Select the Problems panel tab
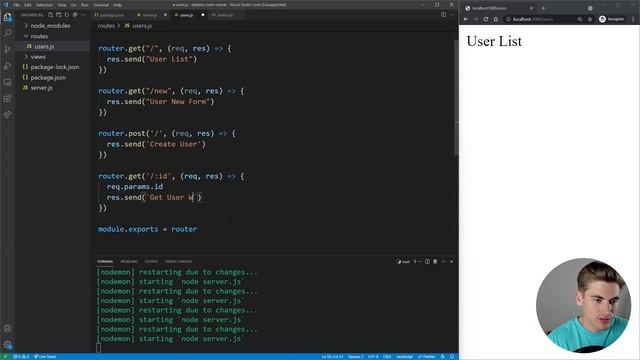The height and width of the screenshot is (360, 640). (x=129, y=261)
